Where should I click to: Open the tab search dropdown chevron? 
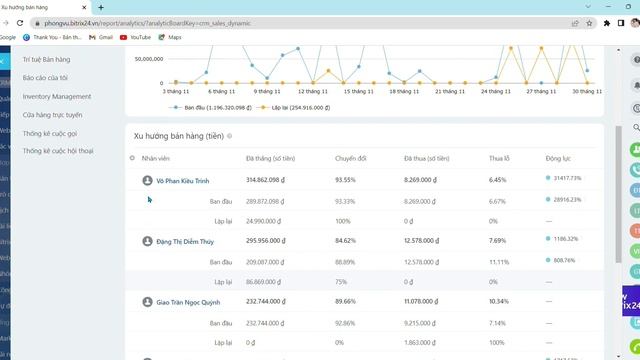(x=588, y=7)
